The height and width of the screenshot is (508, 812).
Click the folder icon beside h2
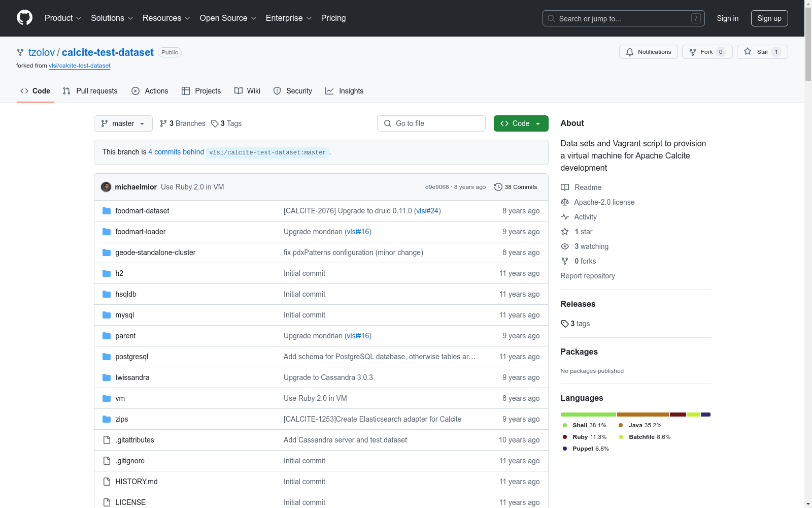[x=107, y=273]
